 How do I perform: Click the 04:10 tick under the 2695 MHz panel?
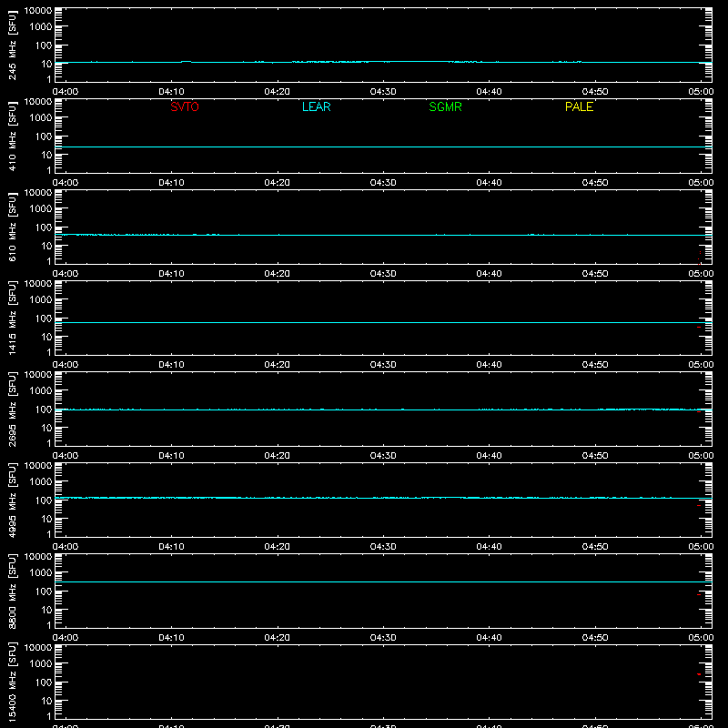click(171, 456)
